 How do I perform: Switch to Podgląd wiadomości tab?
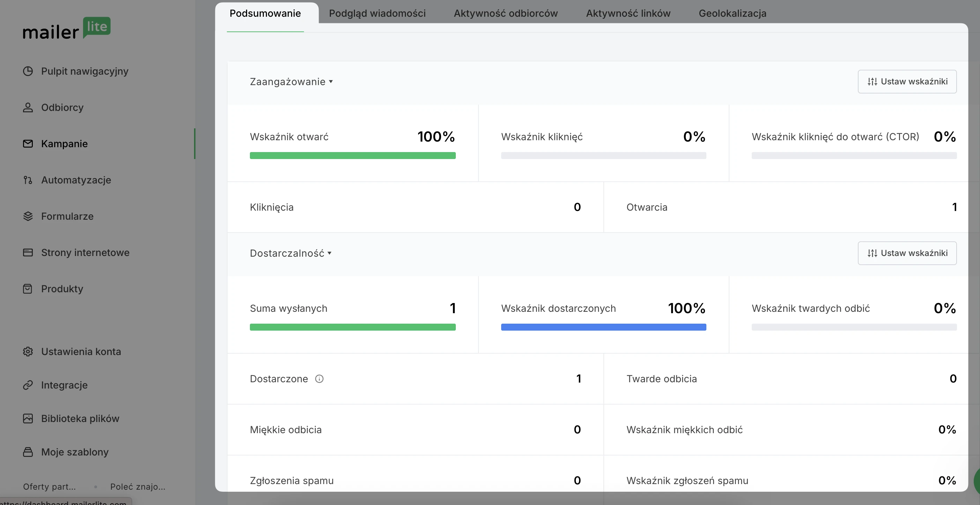377,13
